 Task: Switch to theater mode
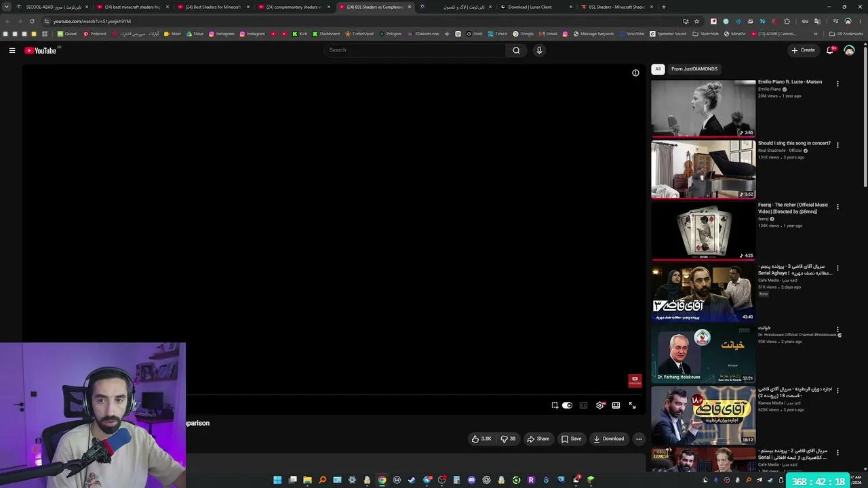[x=616, y=405]
